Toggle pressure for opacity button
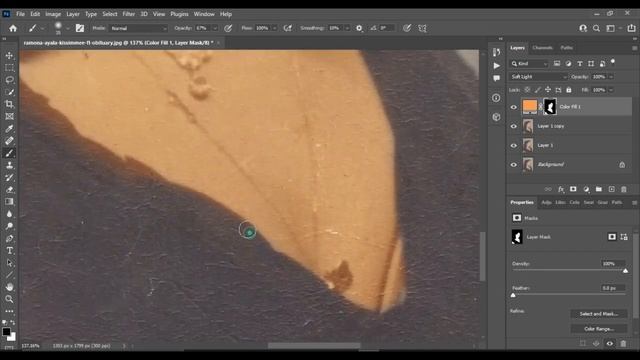 [x=228, y=28]
